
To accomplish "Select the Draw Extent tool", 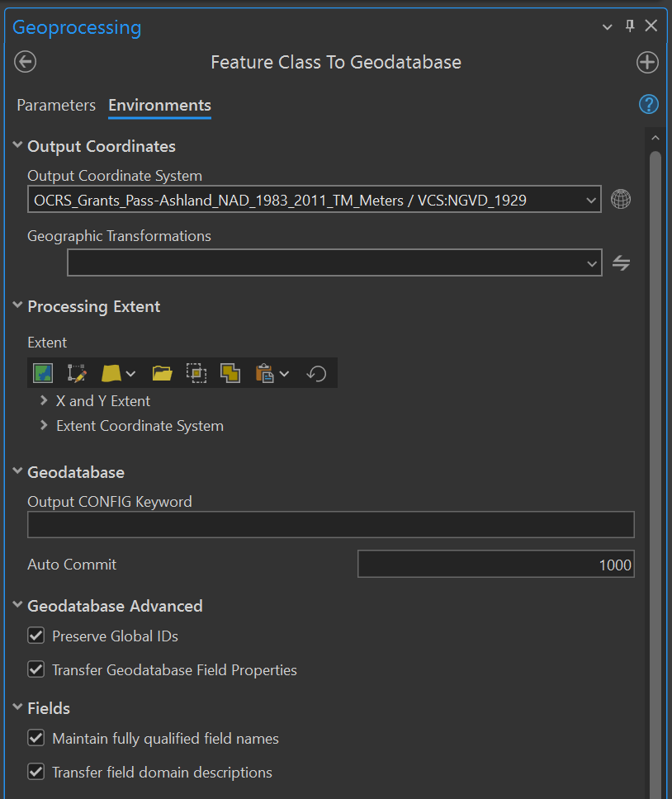I will click(x=78, y=373).
